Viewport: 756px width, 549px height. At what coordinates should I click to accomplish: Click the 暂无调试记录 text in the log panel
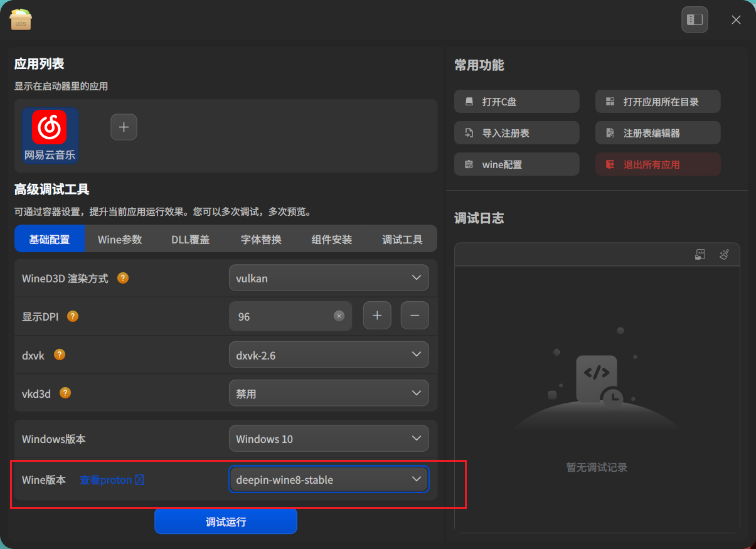tap(597, 467)
